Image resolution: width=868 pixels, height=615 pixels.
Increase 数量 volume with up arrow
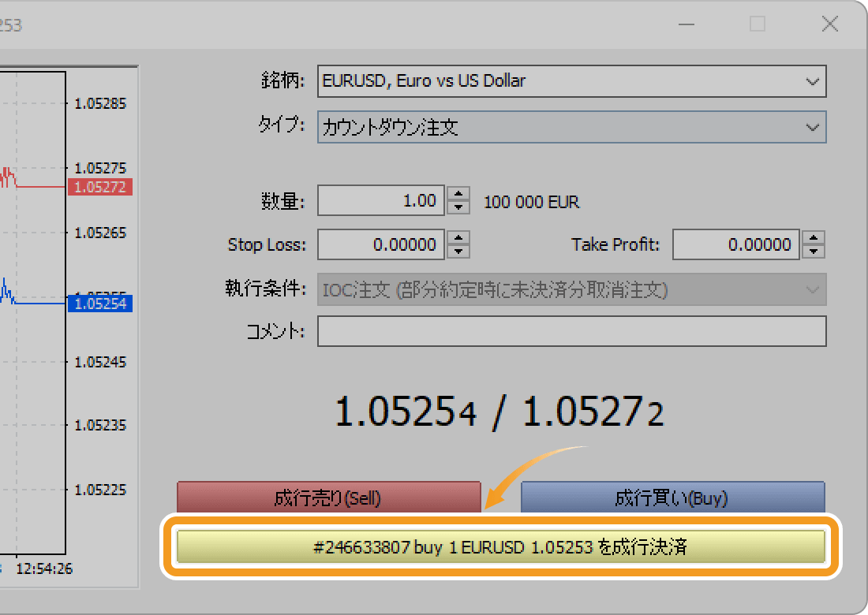458,194
